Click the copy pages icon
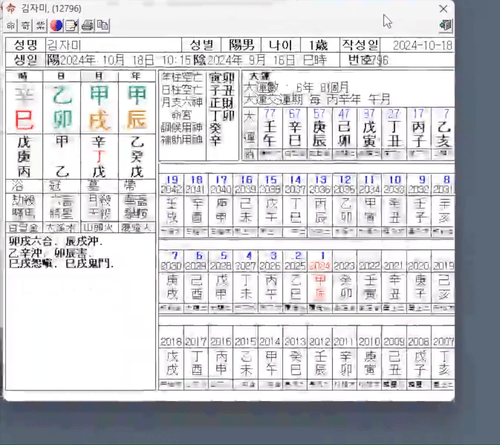This screenshot has width=500, height=445. tap(103, 26)
